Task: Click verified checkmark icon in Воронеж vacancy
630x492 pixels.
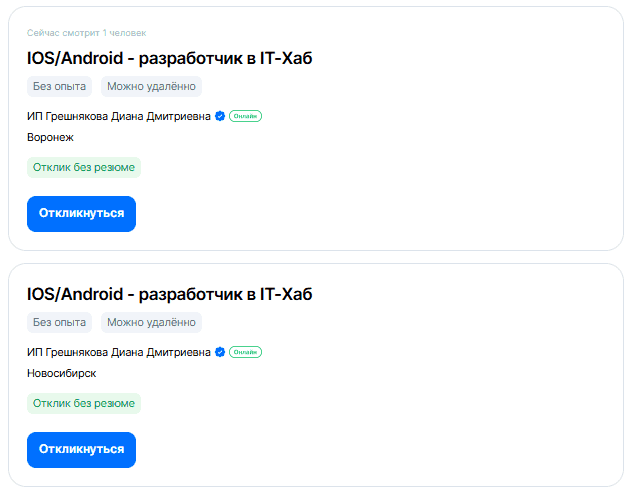Action: 220,116
